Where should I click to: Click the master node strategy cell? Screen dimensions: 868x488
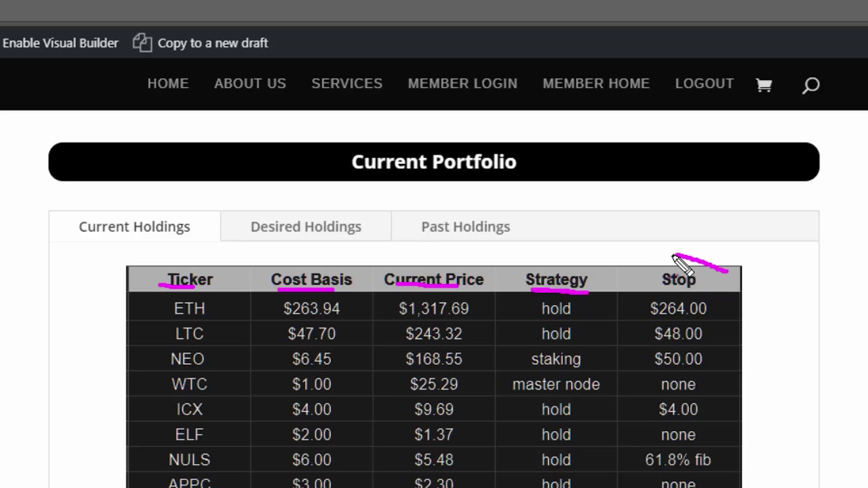point(556,384)
